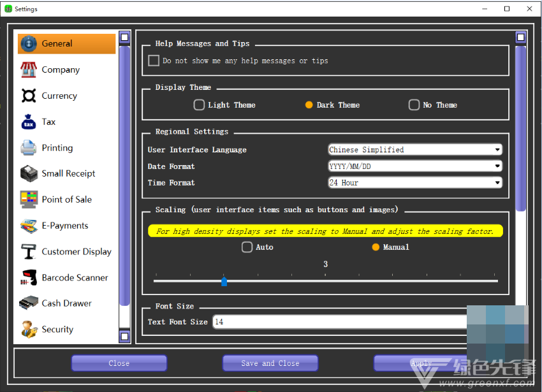Click the Close button
The height and width of the screenshot is (392, 542).
coord(119,363)
